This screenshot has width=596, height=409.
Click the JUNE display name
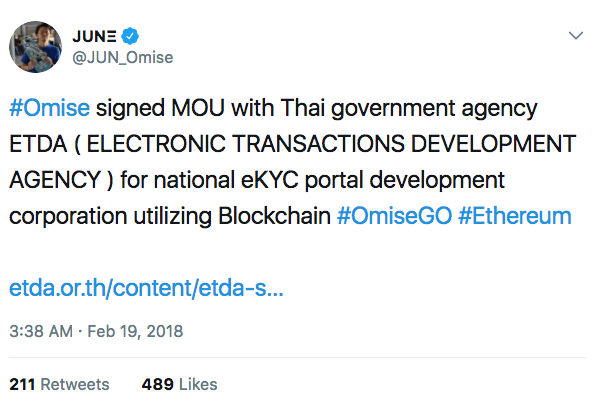pyautogui.click(x=94, y=36)
